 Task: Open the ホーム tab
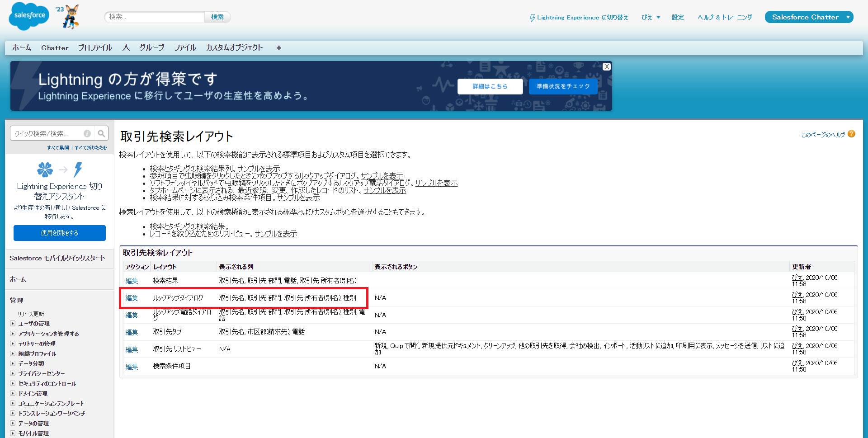(22, 47)
